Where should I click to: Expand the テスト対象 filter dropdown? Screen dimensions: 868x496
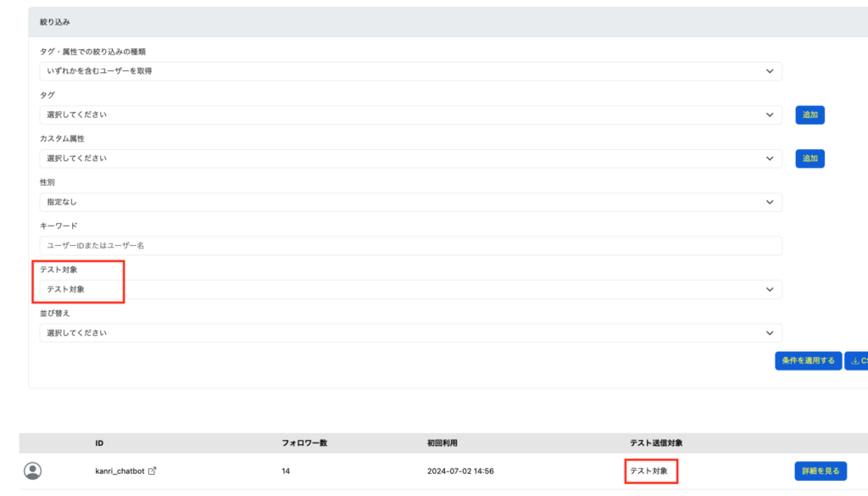[410, 289]
